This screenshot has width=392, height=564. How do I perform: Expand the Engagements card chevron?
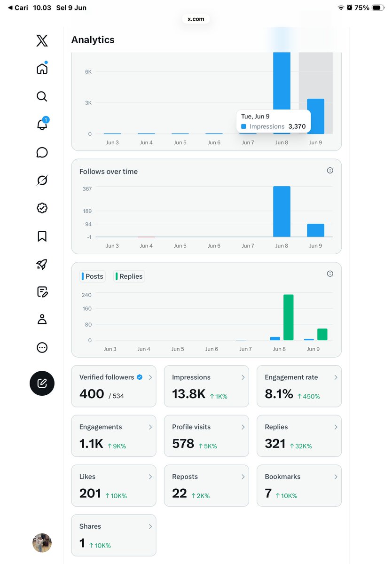click(x=150, y=427)
